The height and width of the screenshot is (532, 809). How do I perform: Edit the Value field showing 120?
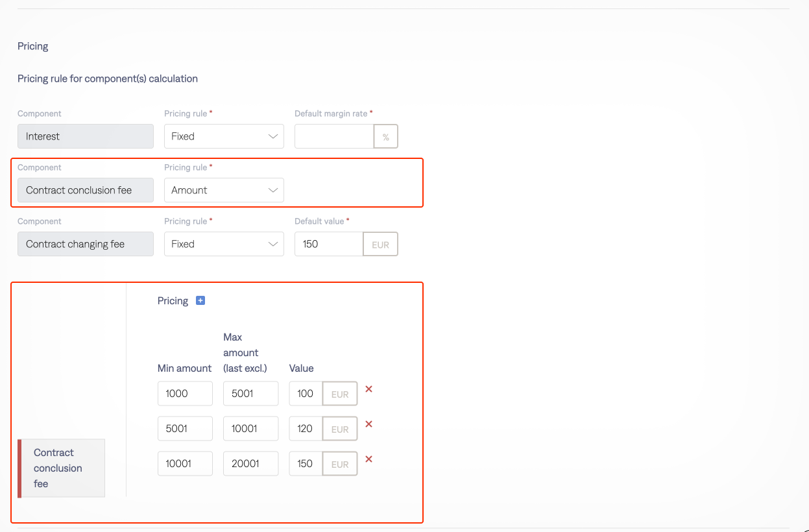[x=306, y=428]
